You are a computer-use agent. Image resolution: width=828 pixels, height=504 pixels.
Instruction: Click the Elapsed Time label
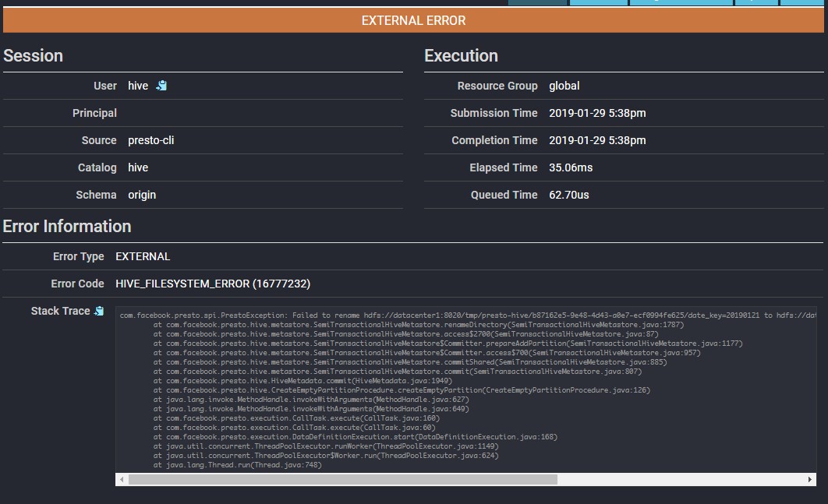pyautogui.click(x=503, y=167)
